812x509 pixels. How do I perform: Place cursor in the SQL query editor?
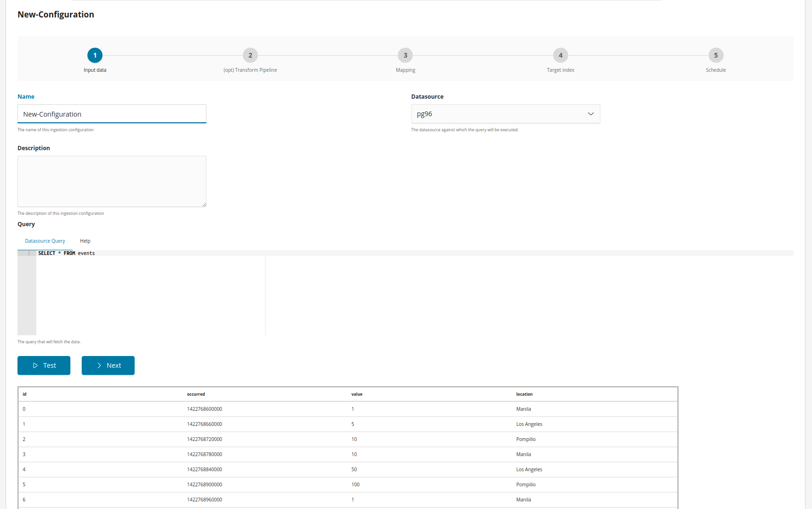pyautogui.click(x=151, y=293)
